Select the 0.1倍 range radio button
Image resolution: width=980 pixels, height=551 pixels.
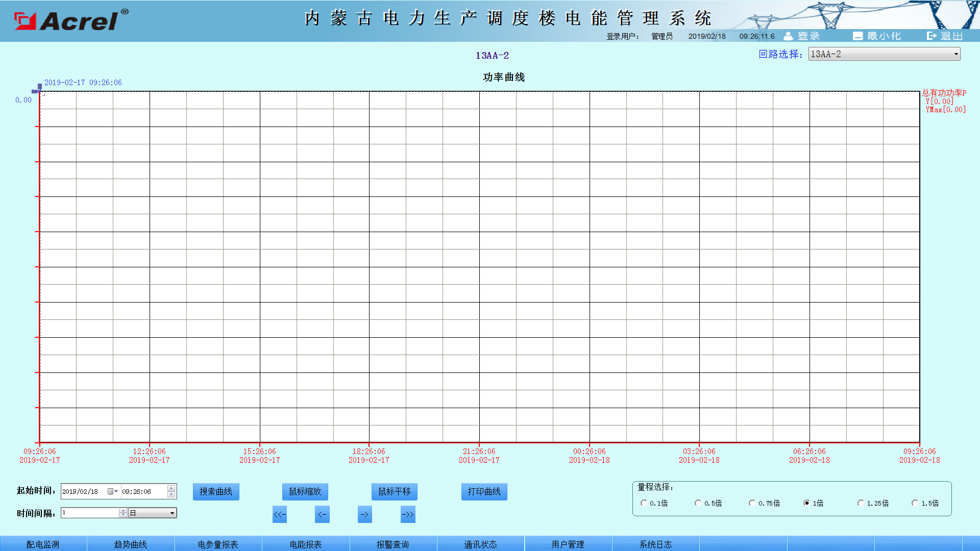pyautogui.click(x=644, y=503)
